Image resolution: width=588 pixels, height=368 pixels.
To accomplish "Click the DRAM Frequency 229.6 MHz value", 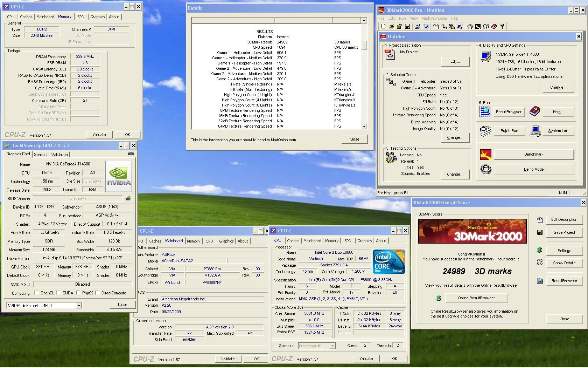I will tap(85, 56).
